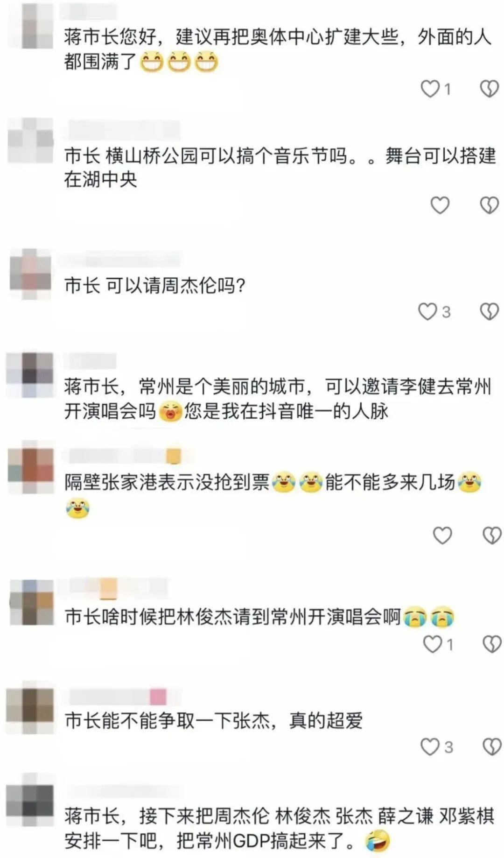The height and width of the screenshot is (858, 504).
Task: Open username above the 林俊杰 comment
Action: [x=118, y=589]
